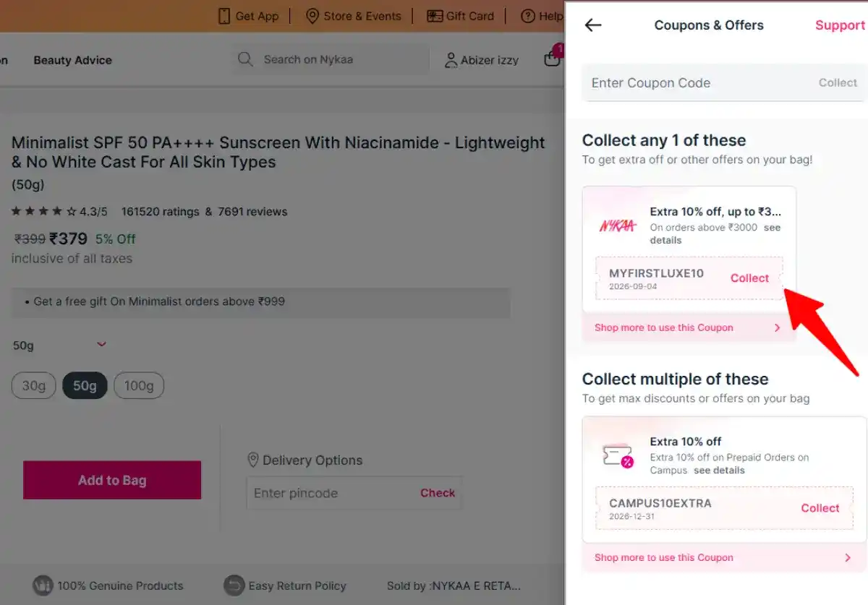Select the 30g size option
The height and width of the screenshot is (605, 868).
33,386
